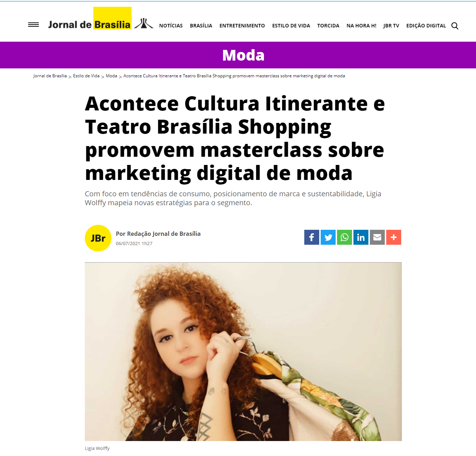Click the search magnifier icon
The image size is (476, 456).
[455, 26]
